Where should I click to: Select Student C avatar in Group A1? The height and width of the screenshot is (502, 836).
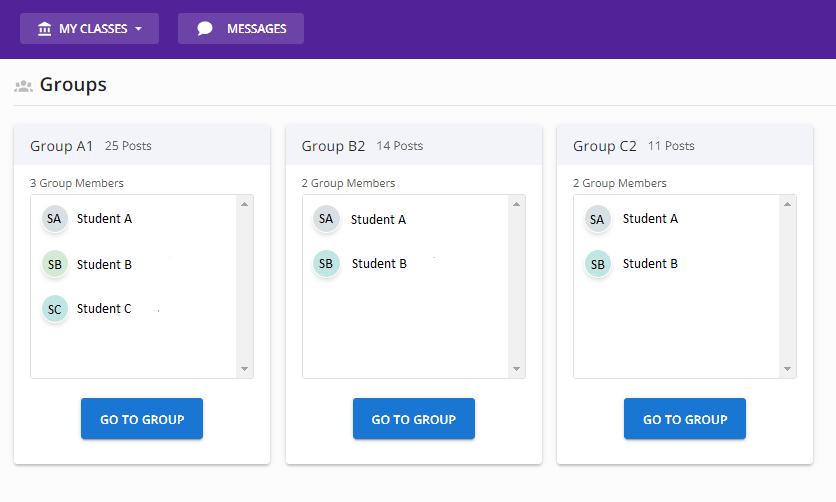pos(54,309)
